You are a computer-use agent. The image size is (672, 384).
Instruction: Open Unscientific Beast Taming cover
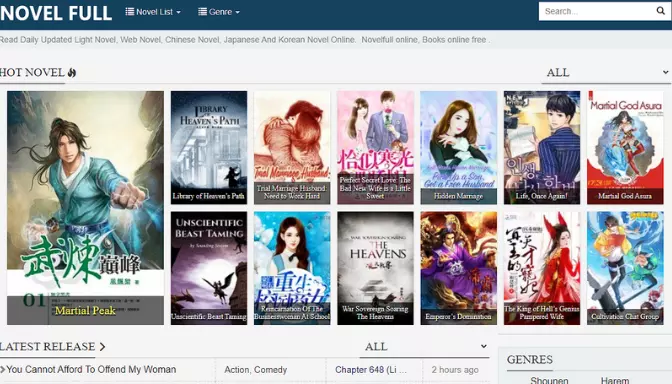click(209, 268)
